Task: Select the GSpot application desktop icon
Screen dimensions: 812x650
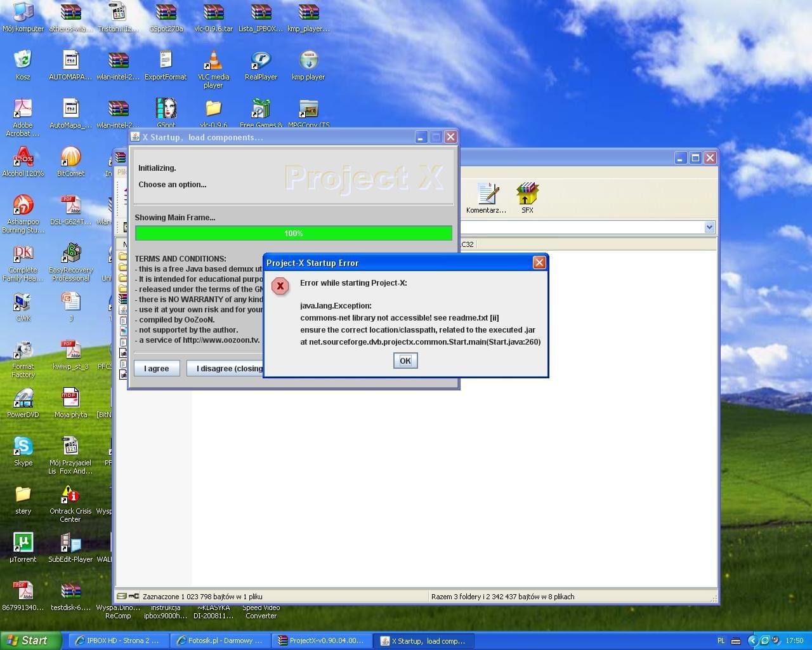Action: (x=166, y=112)
